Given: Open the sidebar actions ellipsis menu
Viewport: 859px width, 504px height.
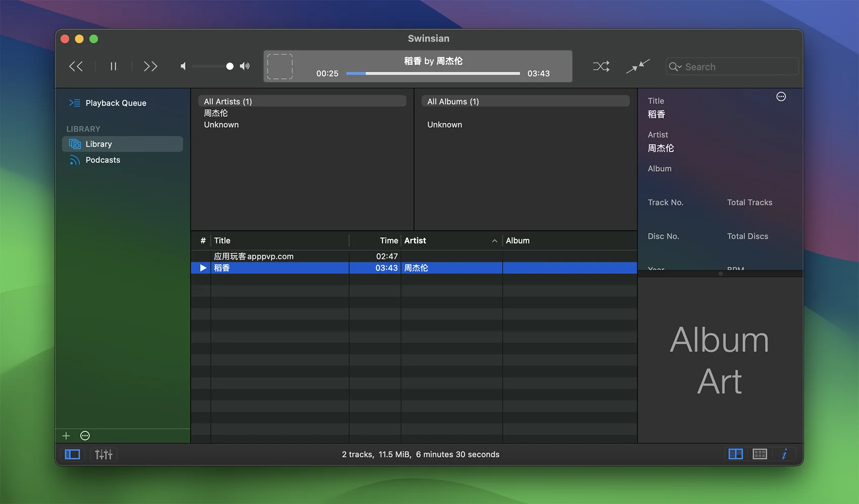Looking at the screenshot, I should [85, 436].
